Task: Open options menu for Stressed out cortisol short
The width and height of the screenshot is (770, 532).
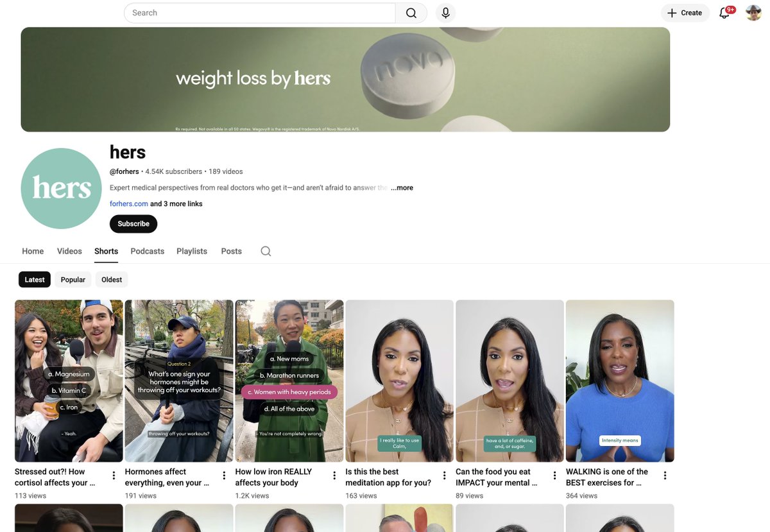Action: point(114,476)
